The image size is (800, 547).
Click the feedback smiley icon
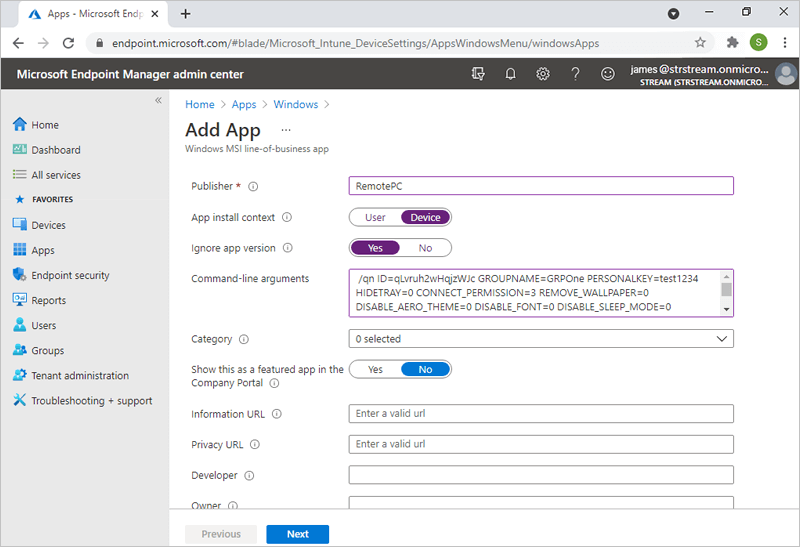click(x=607, y=74)
